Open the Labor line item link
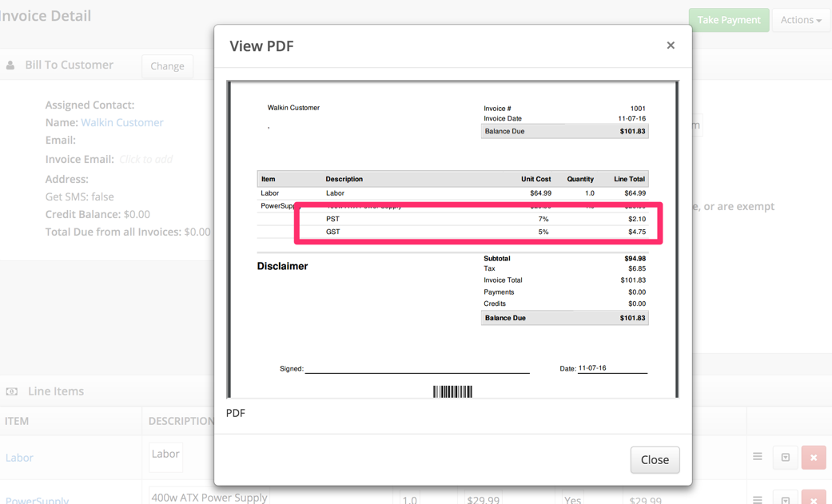This screenshot has height=504, width=832. (x=19, y=458)
